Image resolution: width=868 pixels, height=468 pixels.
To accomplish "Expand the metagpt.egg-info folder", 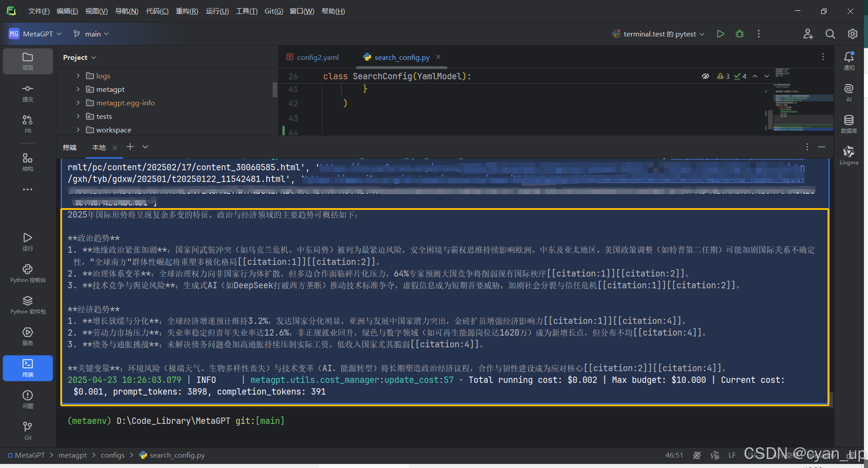I will 78,103.
